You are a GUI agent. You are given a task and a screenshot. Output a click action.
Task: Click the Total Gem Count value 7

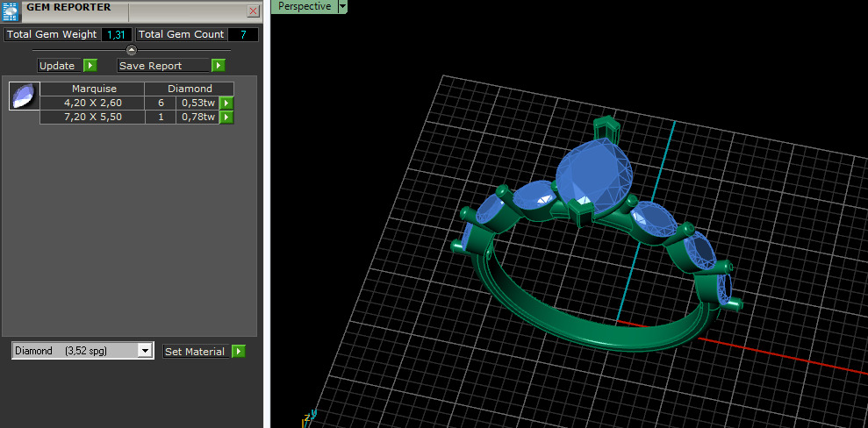(x=243, y=34)
